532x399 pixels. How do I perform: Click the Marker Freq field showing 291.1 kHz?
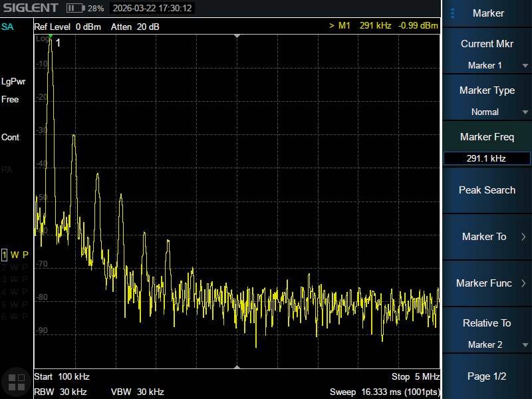[x=487, y=158]
